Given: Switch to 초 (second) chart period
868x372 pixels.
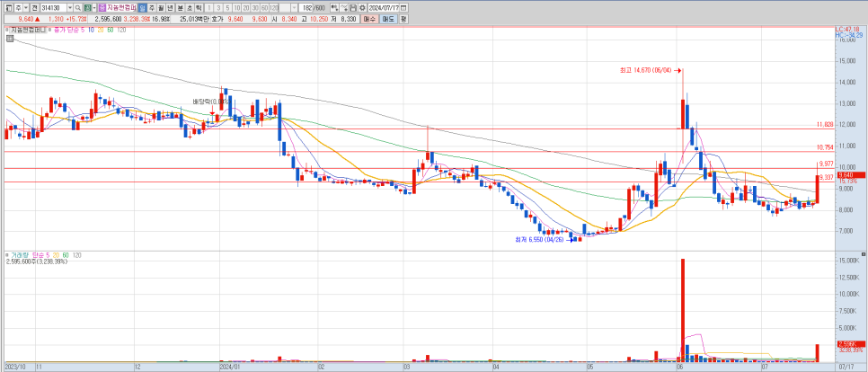Looking at the screenshot, I should tap(190, 8).
